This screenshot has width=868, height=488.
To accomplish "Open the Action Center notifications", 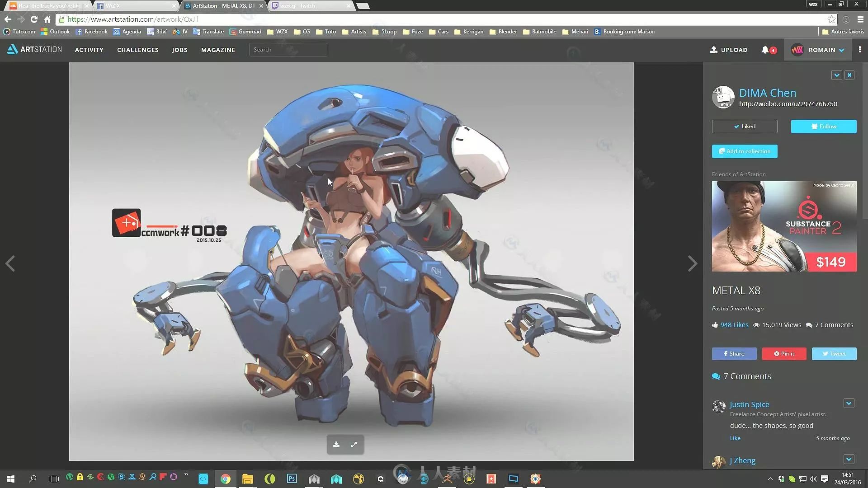I will (x=825, y=479).
